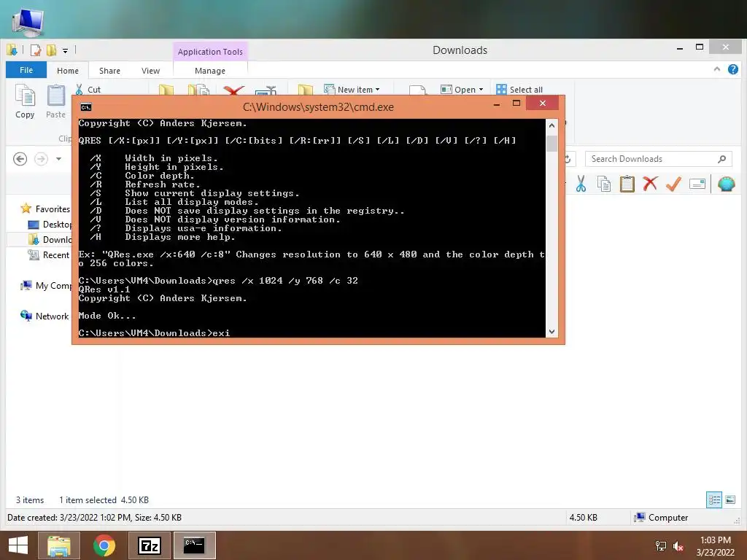Image resolution: width=747 pixels, height=560 pixels.
Task: Click the Copy icon in the Home ribbon
Action: [x=25, y=101]
